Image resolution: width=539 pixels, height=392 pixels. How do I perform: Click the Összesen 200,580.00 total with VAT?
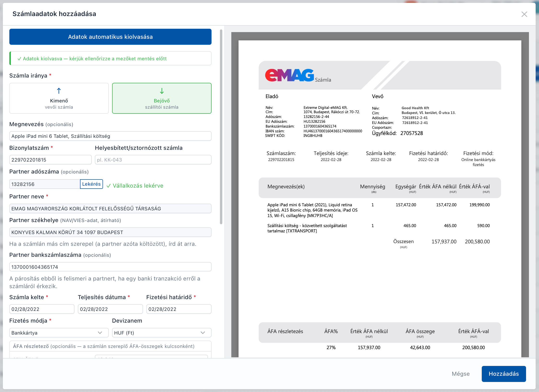(x=477, y=242)
